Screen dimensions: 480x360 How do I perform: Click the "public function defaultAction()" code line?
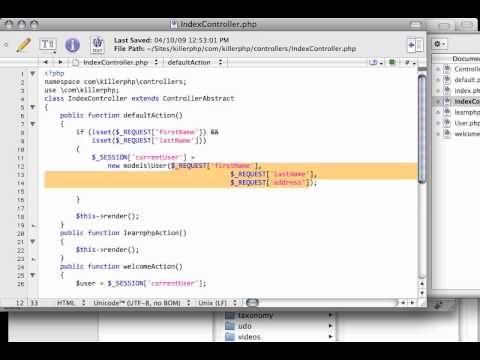(121, 115)
